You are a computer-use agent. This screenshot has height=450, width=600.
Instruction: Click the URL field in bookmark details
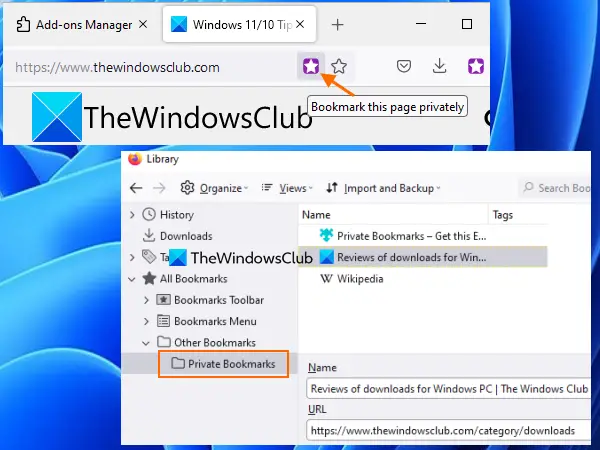[448, 430]
